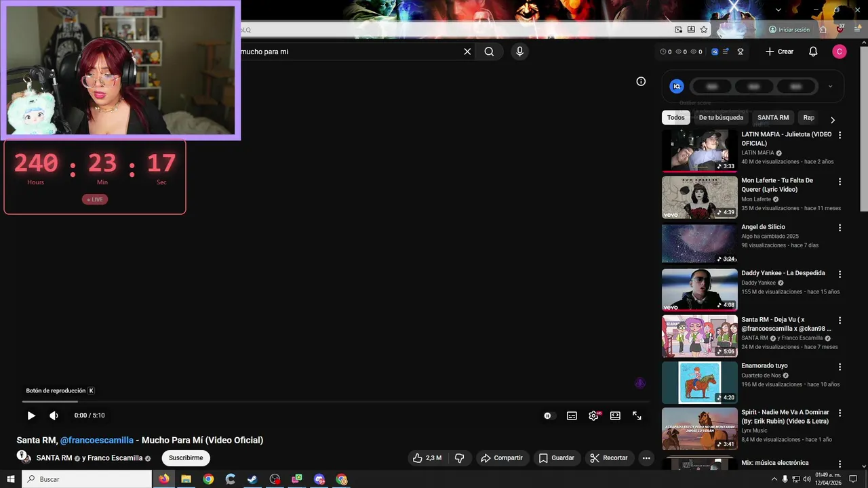Image resolution: width=868 pixels, height=488 pixels.
Task: Open Windows Start menu
Action: coord(11,479)
